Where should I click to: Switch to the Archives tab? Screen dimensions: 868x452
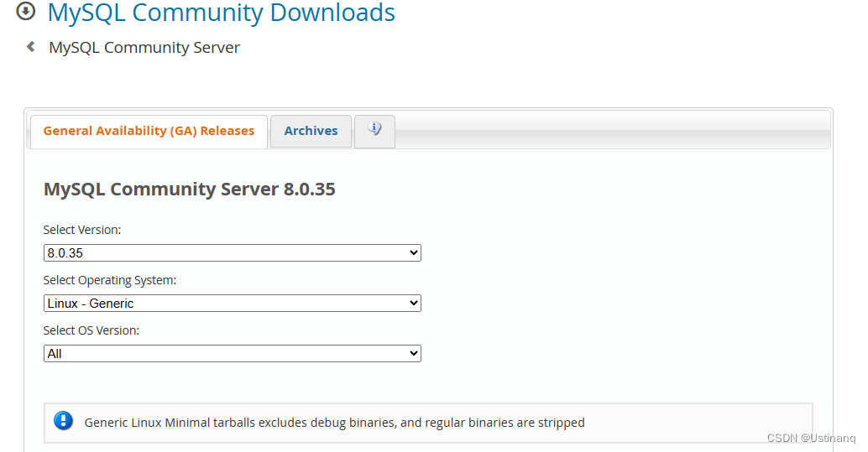pyautogui.click(x=311, y=131)
